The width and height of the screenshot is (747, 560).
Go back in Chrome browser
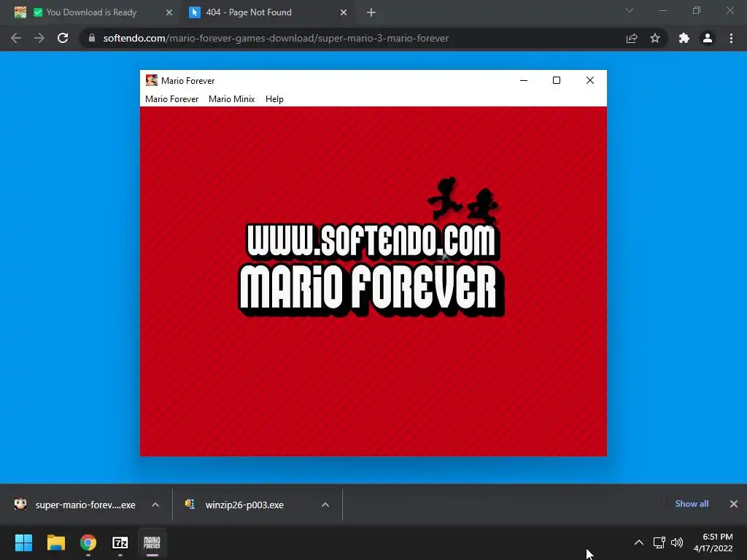click(x=16, y=38)
